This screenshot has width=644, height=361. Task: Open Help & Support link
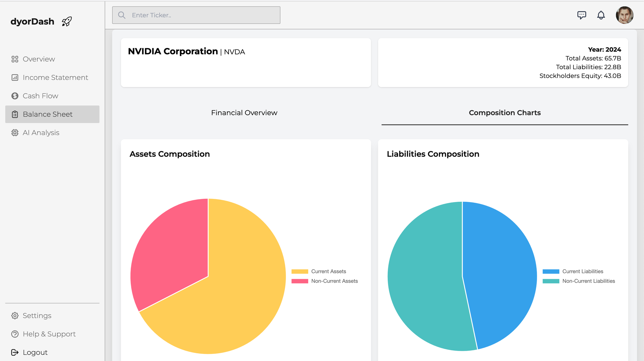[52, 334]
